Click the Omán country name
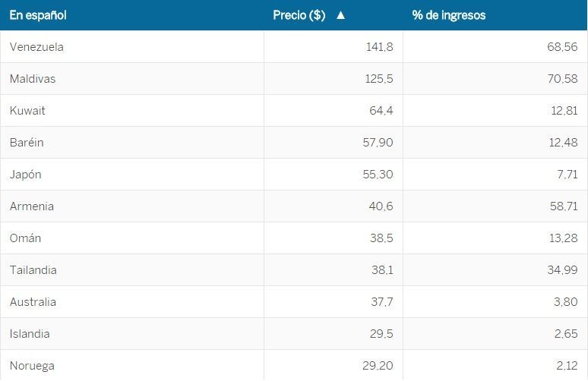 click(25, 238)
